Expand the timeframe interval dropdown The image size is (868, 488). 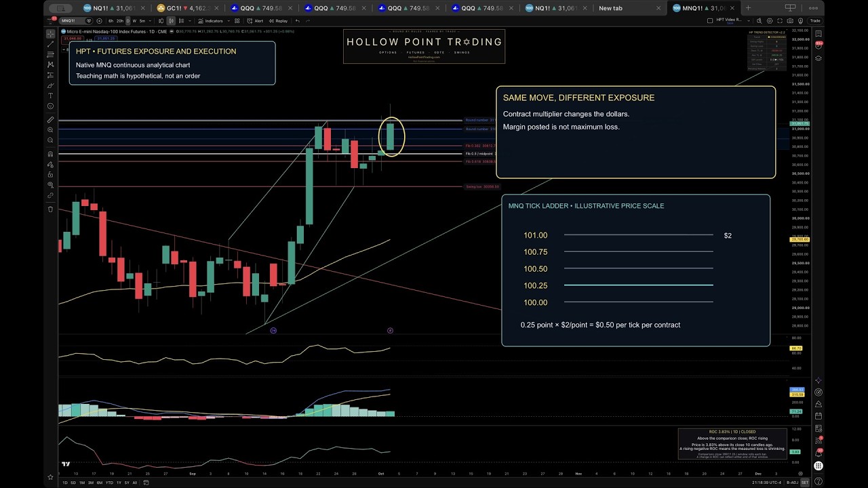click(151, 21)
